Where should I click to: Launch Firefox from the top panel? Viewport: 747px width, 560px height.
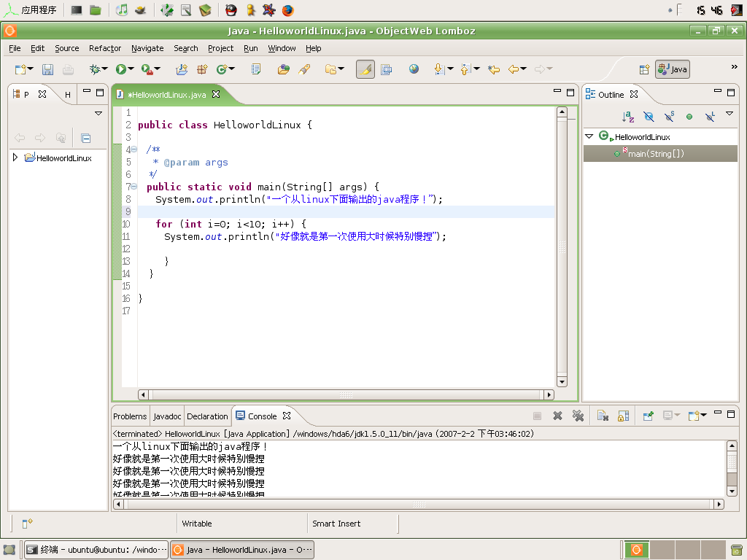point(287,10)
